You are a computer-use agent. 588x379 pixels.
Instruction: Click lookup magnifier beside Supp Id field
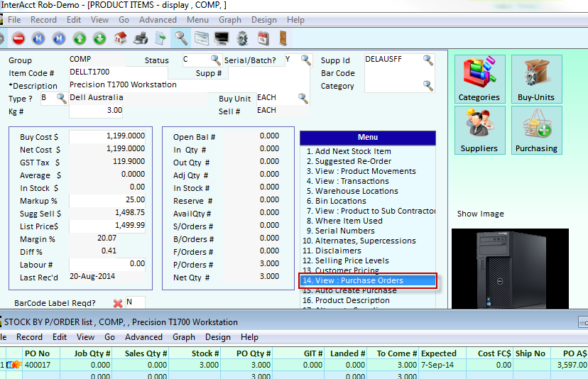428,60
